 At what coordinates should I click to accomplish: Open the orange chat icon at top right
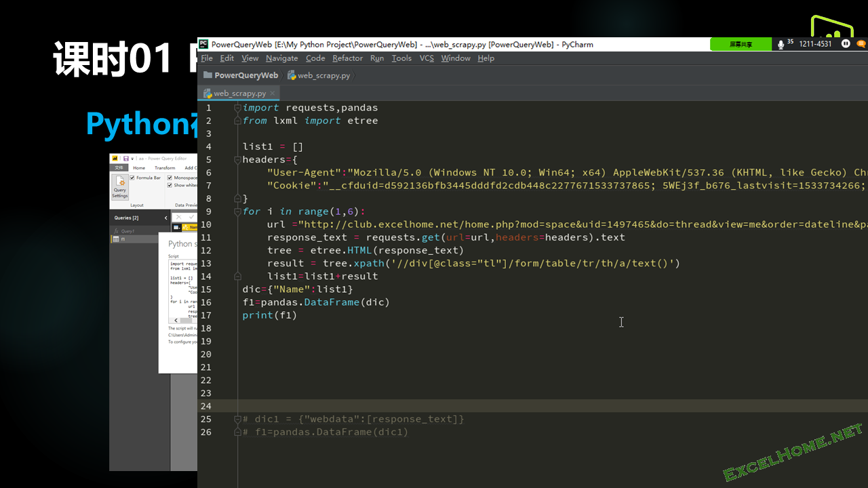pyautogui.click(x=861, y=44)
